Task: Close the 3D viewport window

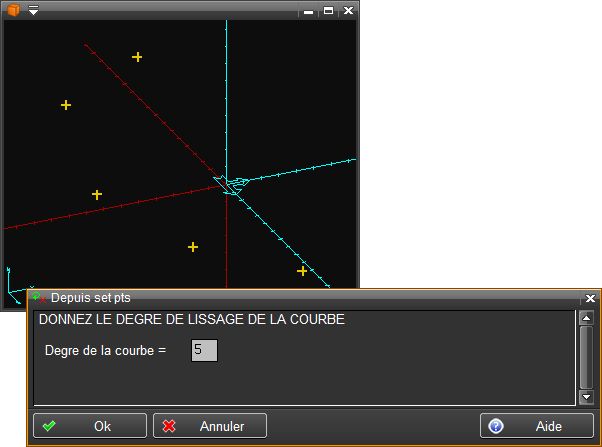Action: pyautogui.click(x=348, y=11)
